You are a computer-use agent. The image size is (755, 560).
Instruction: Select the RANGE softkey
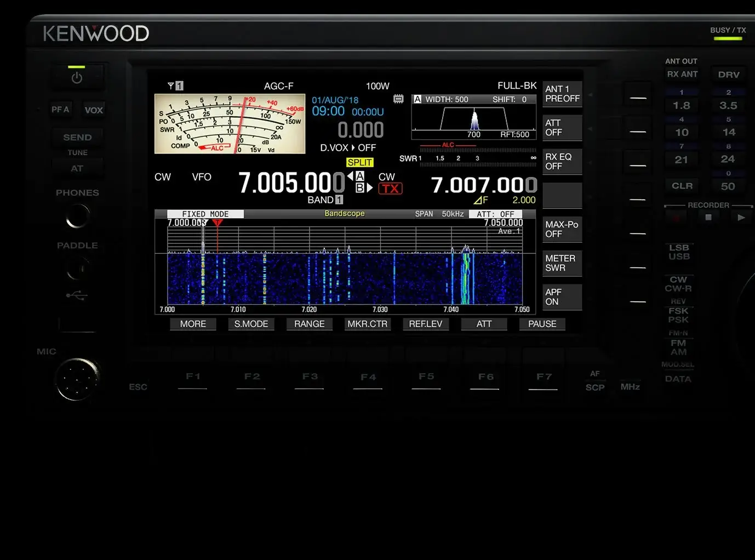[309, 324]
